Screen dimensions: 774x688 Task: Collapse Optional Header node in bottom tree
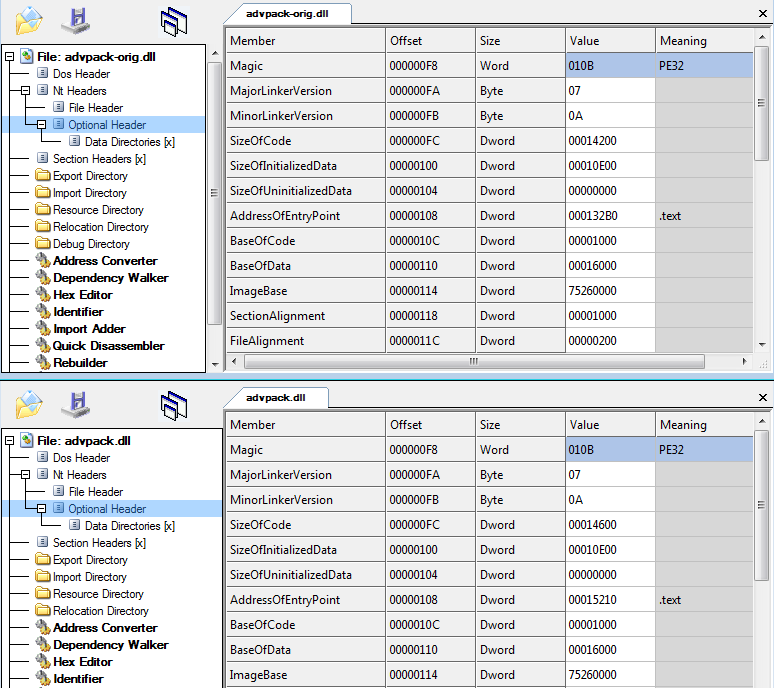42,509
